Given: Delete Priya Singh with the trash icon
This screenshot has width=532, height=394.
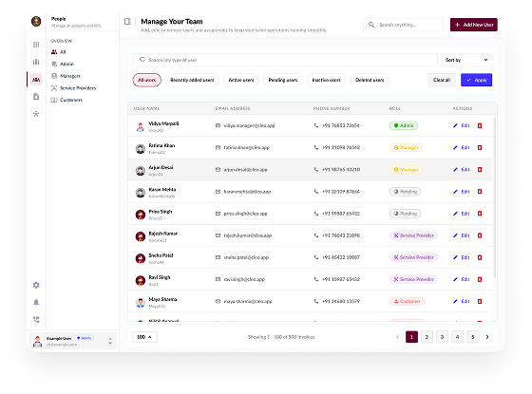Looking at the screenshot, I should tap(480, 214).
